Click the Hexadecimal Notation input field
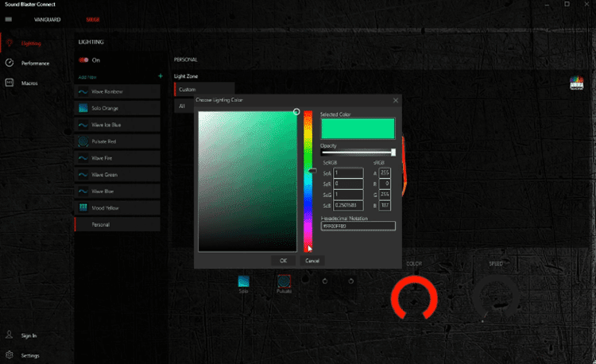596x364 pixels. pos(358,226)
